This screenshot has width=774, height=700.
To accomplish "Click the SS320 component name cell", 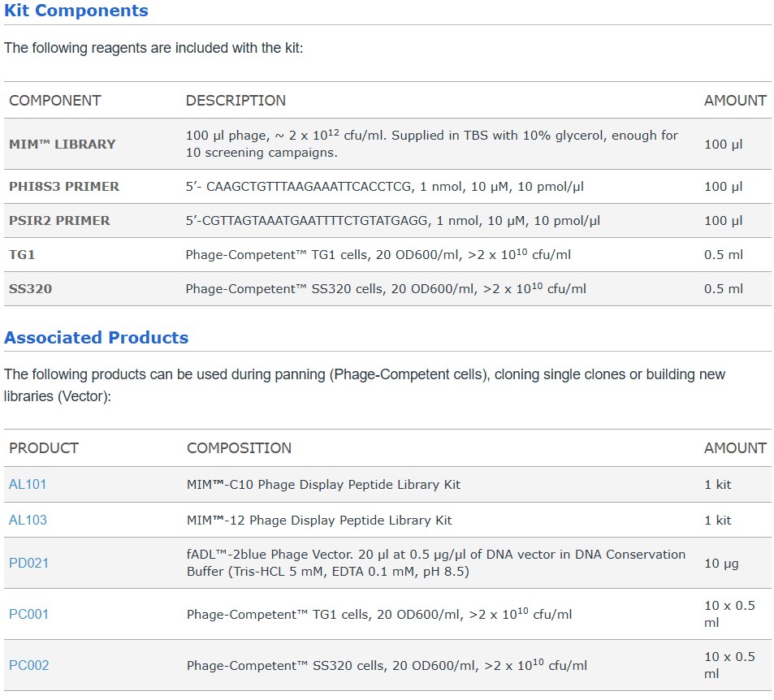I will point(30,289).
